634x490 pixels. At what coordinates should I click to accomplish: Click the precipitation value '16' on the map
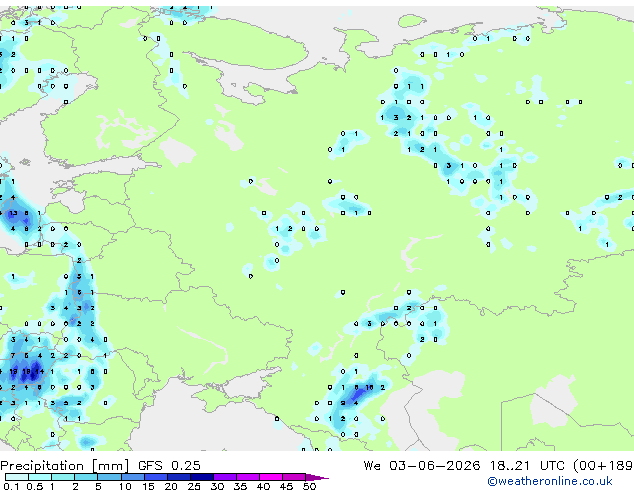click(x=369, y=387)
